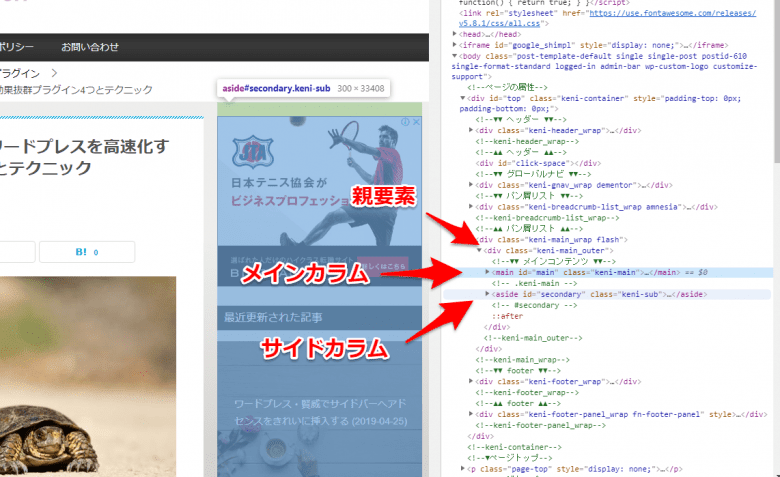Click the 日本テニス協会が ad text

[x=279, y=183]
